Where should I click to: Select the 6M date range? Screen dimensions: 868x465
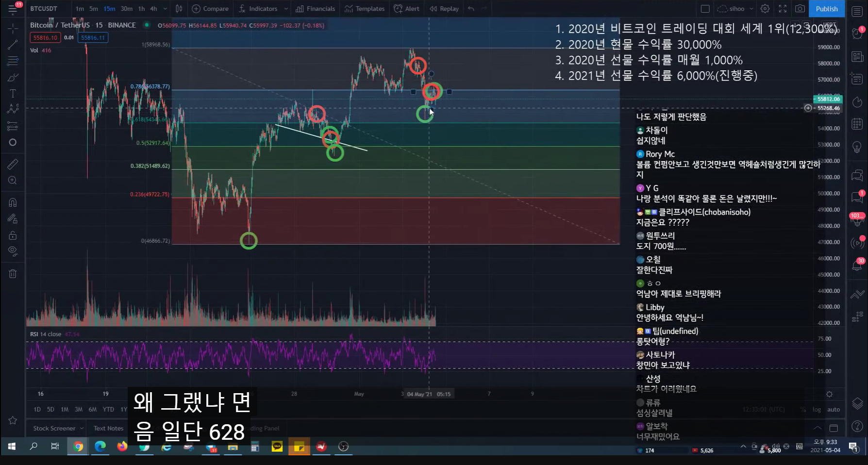(x=93, y=409)
